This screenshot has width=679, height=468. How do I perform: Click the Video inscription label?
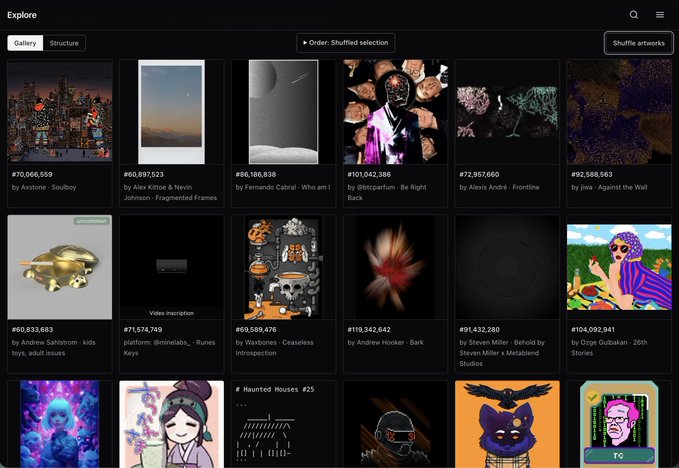click(171, 313)
